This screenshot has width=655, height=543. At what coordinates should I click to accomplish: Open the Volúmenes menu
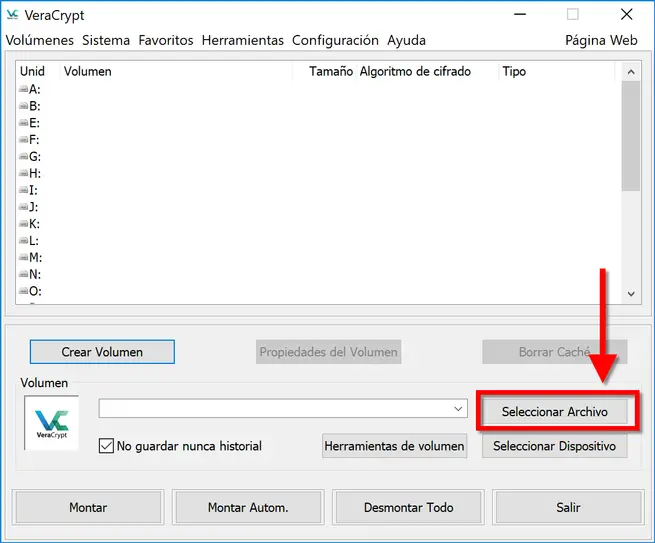(x=40, y=40)
